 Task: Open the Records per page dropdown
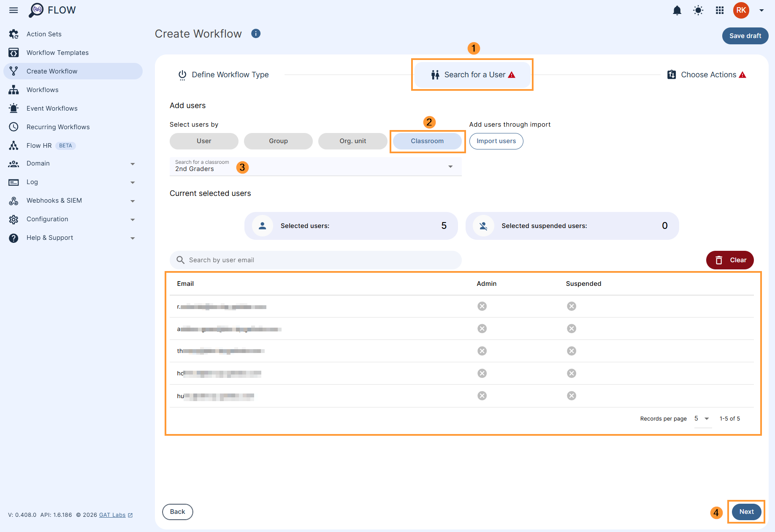[x=702, y=419]
